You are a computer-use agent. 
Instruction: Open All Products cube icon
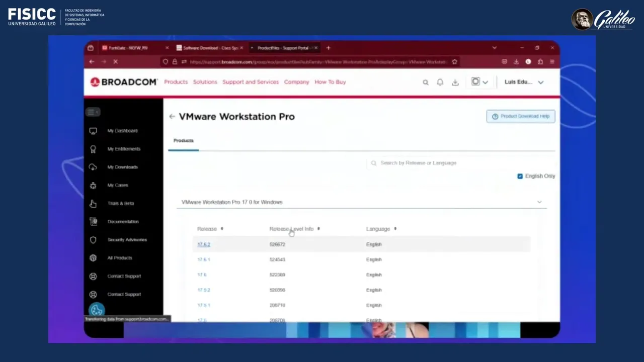click(93, 258)
